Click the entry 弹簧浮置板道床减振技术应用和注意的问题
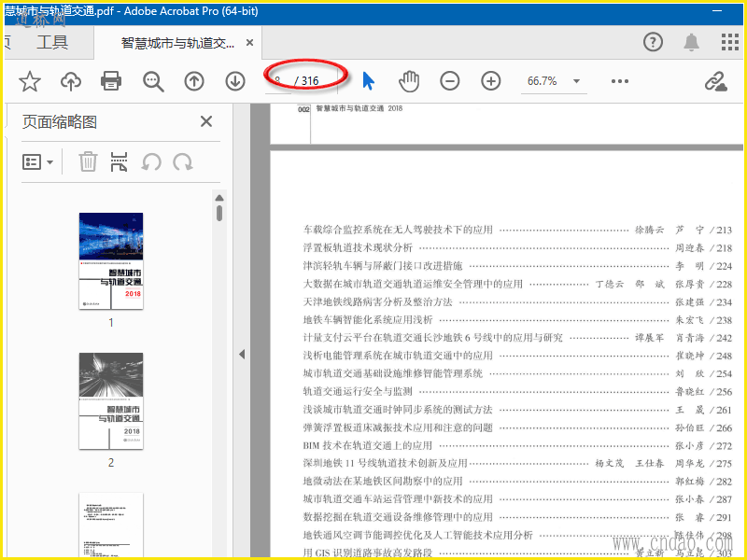747x560 pixels. click(398, 427)
